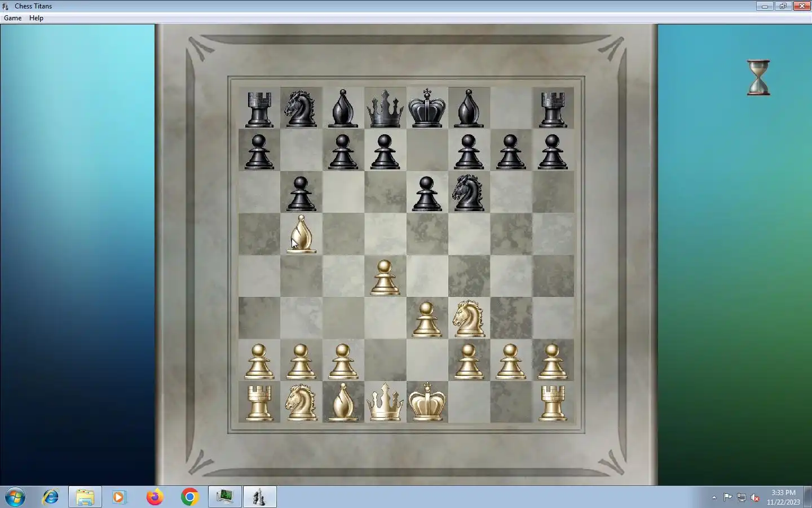Click the black pawn on f7
This screenshot has width=812, height=508.
click(469, 152)
